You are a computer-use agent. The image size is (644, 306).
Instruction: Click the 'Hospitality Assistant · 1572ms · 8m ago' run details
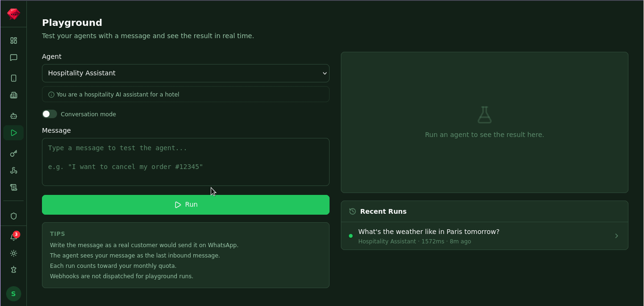pyautogui.click(x=414, y=242)
